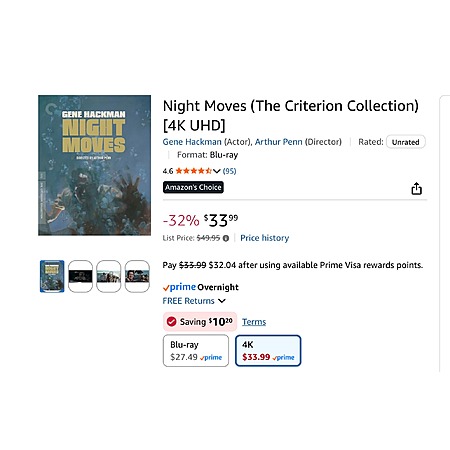Click the share icon
The height and width of the screenshot is (450, 450).
pos(416,189)
